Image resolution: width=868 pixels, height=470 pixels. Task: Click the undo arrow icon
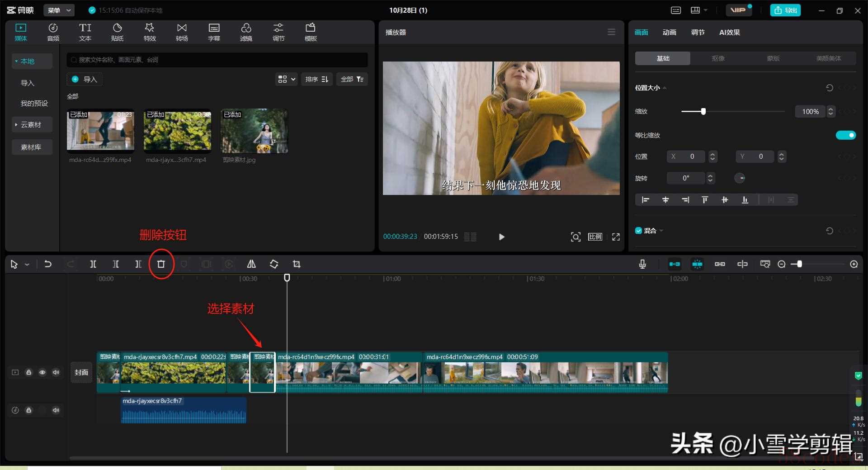48,264
